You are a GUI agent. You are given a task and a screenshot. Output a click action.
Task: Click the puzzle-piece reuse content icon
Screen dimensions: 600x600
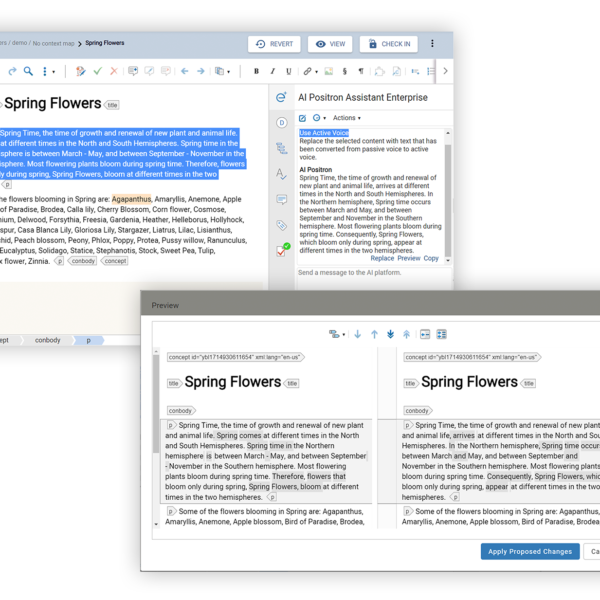(379, 71)
